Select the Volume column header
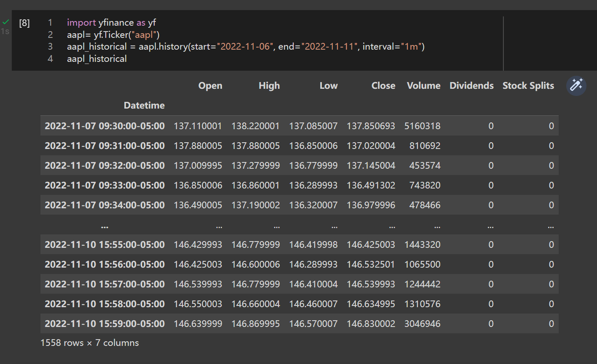Viewport: 597px width, 364px height. [423, 86]
